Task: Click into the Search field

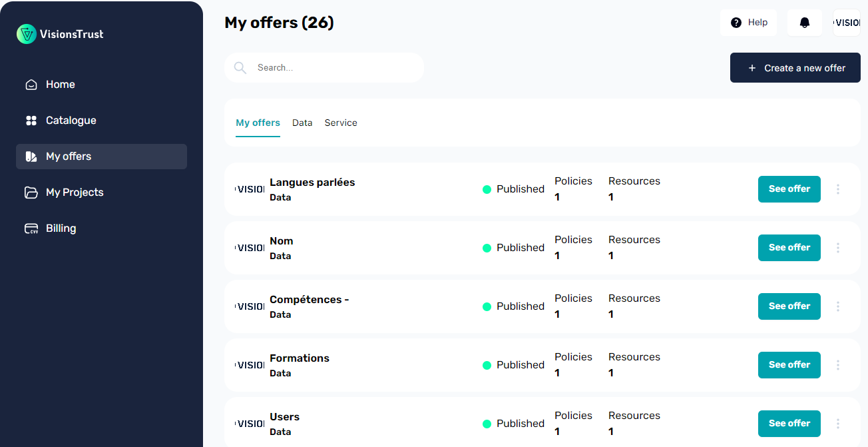Action: [x=324, y=68]
